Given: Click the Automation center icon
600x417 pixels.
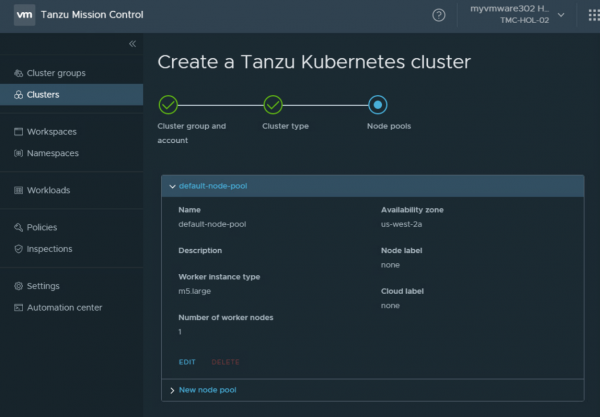Looking at the screenshot, I should point(18,308).
